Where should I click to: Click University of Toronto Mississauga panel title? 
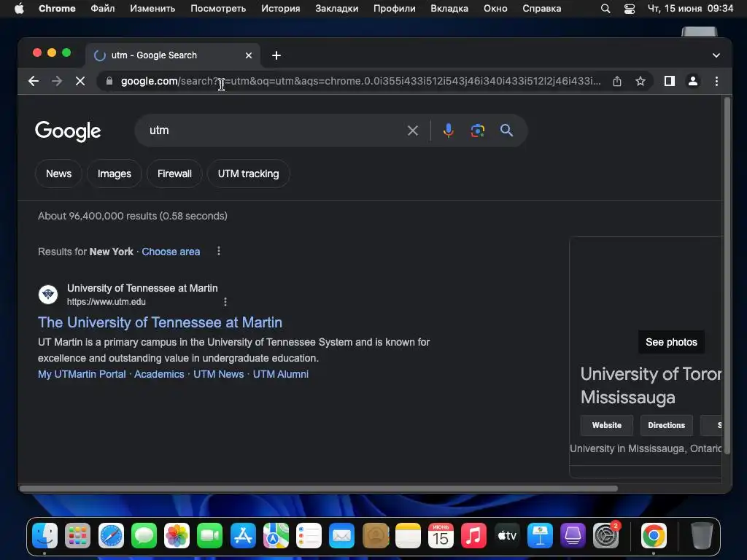651,386
